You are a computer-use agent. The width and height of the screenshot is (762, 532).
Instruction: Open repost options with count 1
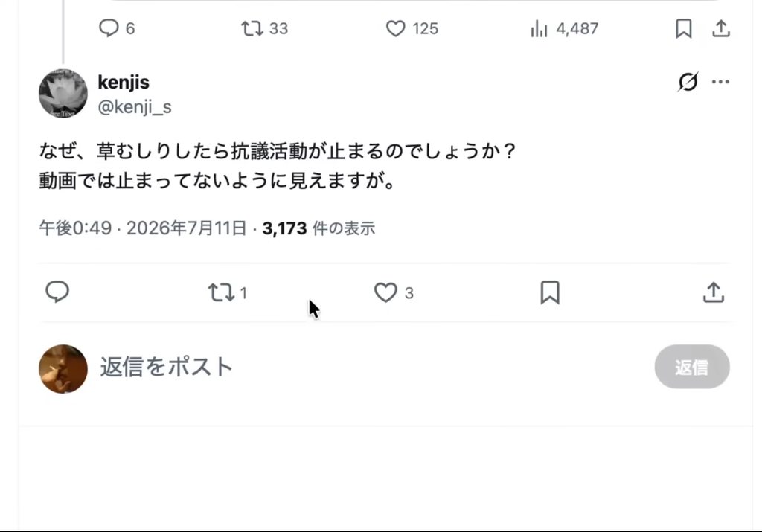pos(228,292)
